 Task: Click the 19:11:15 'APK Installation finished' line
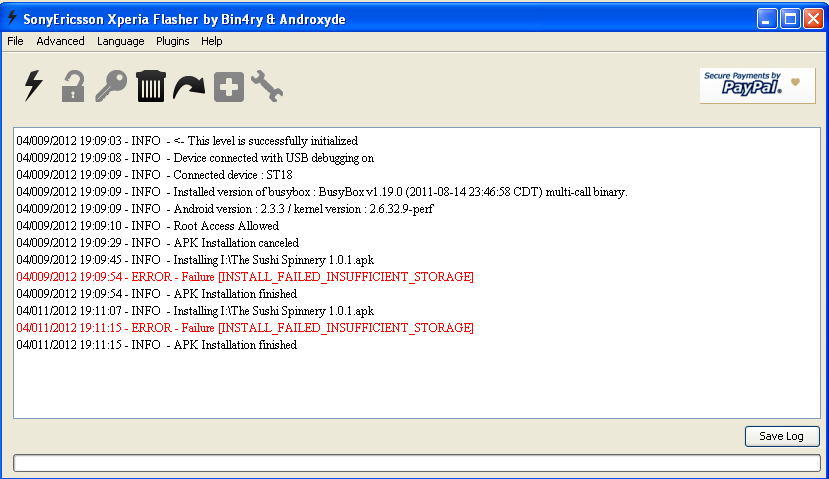click(x=156, y=345)
